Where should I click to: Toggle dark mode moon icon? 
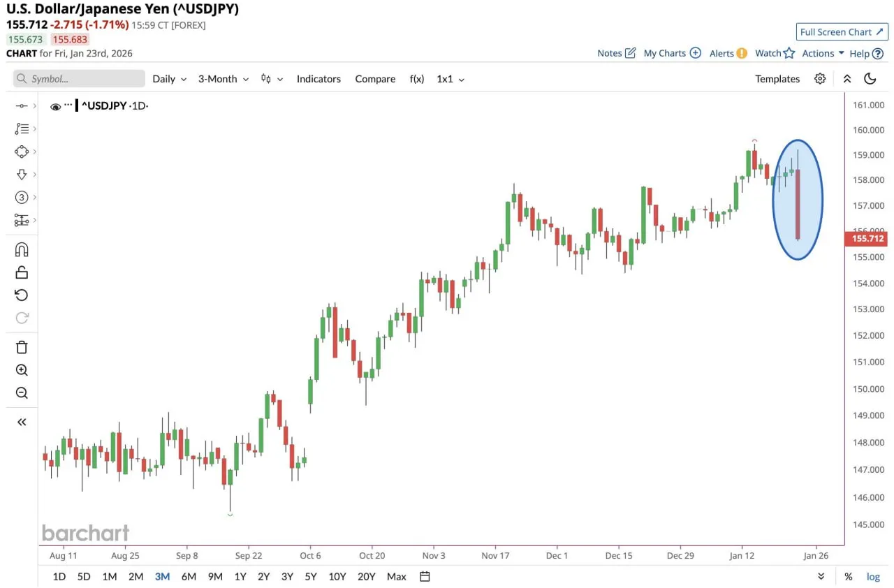(870, 79)
